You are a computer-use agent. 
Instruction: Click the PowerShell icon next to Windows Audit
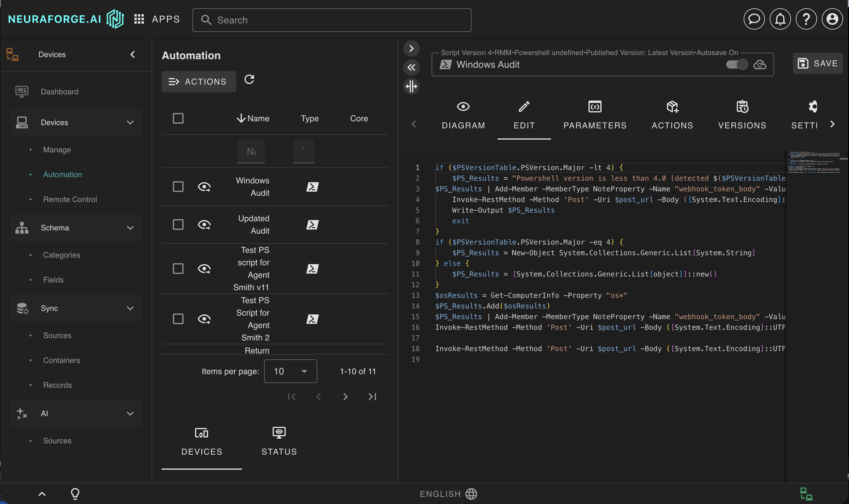pyautogui.click(x=312, y=186)
